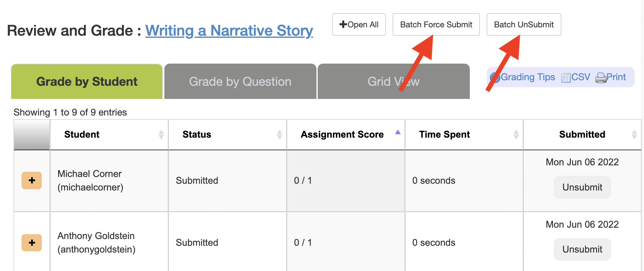Click the blank top-left table header cell
This screenshot has width=644, height=271.
pyautogui.click(x=32, y=135)
